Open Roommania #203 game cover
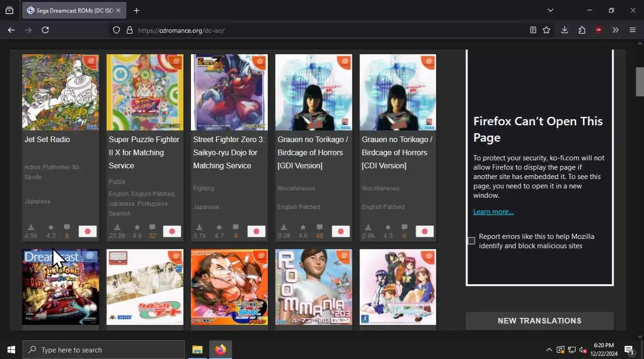The width and height of the screenshot is (644, 359). (x=313, y=287)
